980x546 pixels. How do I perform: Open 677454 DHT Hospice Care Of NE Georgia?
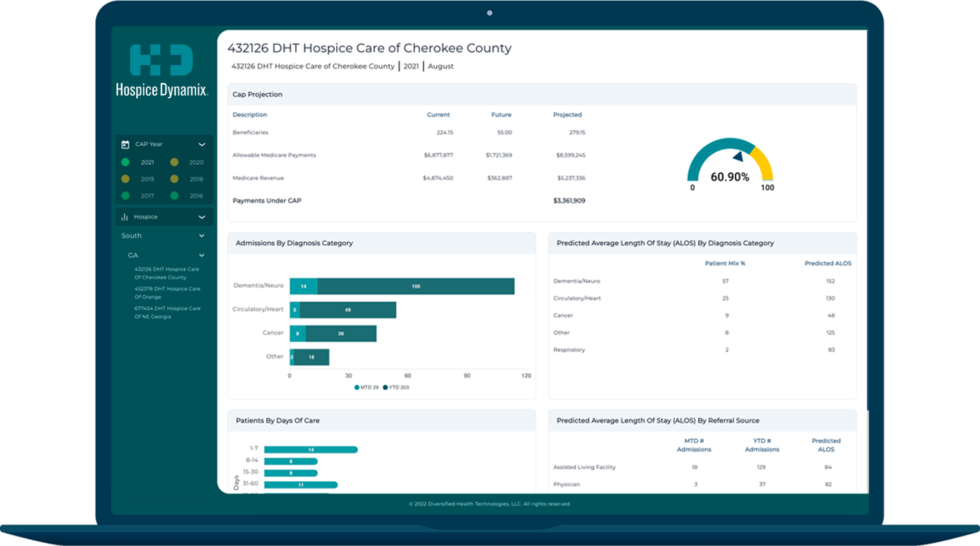click(x=167, y=313)
